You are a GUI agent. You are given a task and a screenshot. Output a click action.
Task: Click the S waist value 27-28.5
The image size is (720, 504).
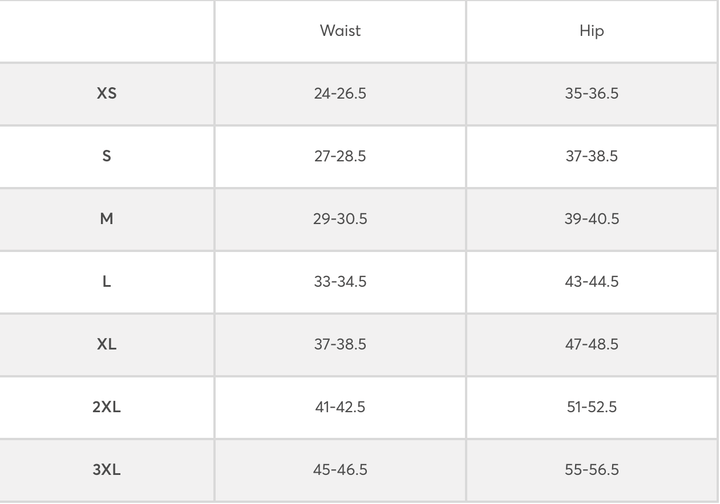point(340,156)
